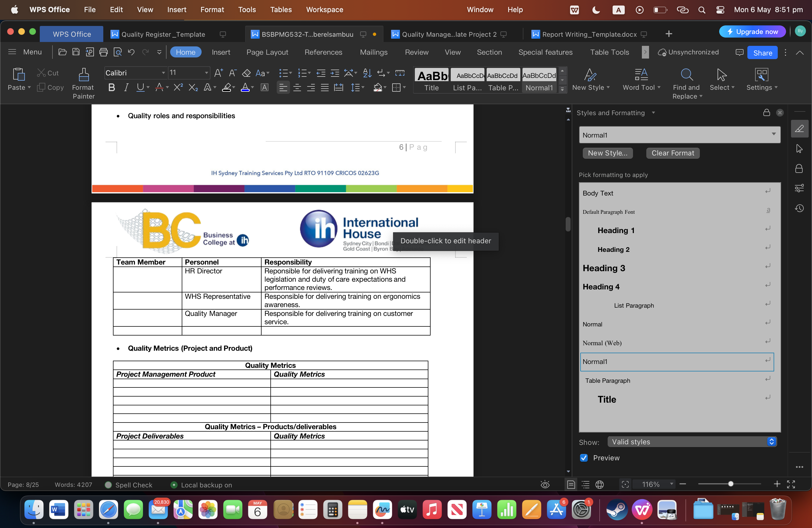Screen dimensions: 812x528
Task: Switch to the Report Writing_Template.docx tab
Action: point(590,34)
